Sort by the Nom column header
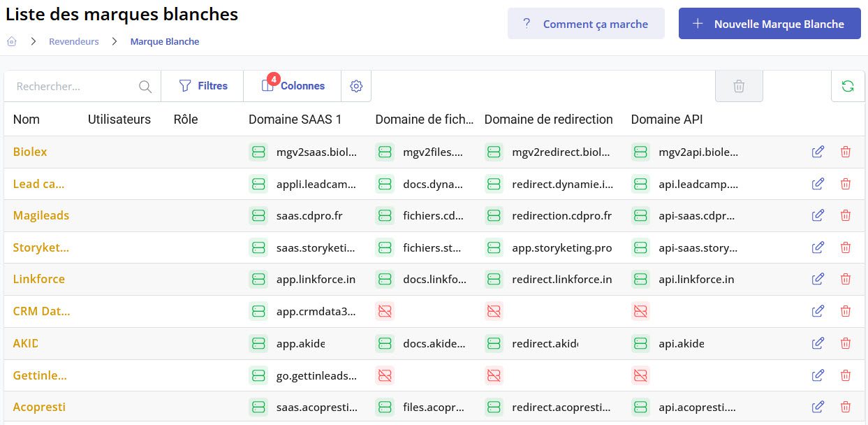 coord(27,120)
